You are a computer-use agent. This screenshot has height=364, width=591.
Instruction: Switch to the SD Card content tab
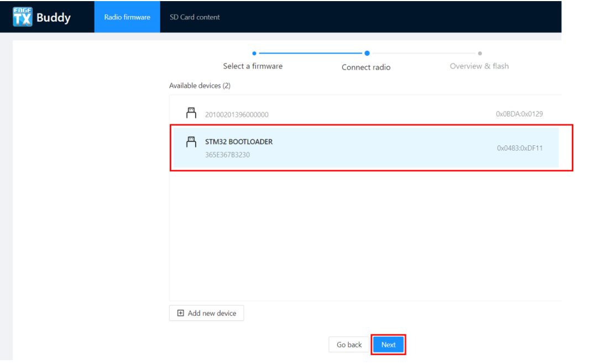(x=195, y=17)
